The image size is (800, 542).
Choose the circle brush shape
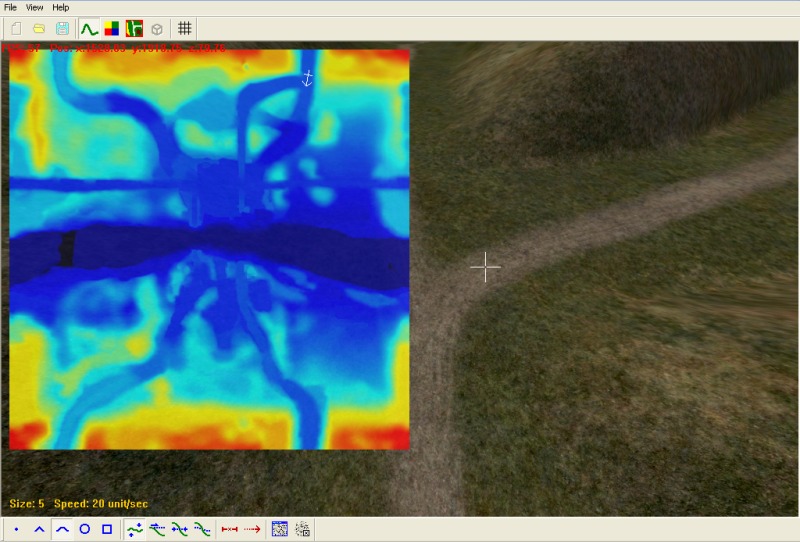coord(85,529)
